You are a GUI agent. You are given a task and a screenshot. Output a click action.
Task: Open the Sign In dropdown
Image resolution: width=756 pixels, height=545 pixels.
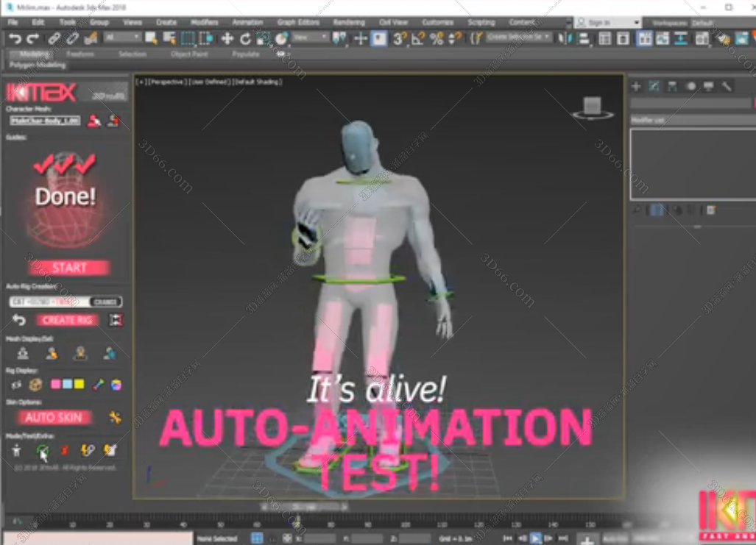[609, 22]
